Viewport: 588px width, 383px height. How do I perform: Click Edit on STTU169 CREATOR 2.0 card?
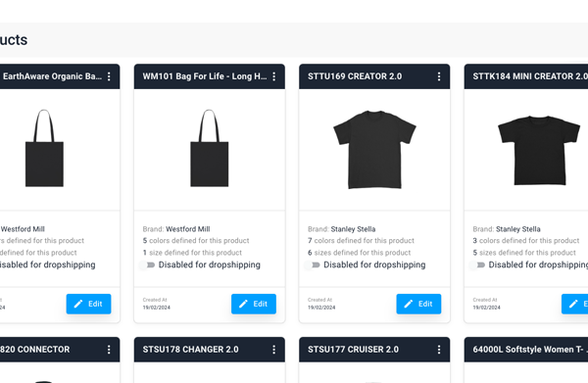click(418, 304)
